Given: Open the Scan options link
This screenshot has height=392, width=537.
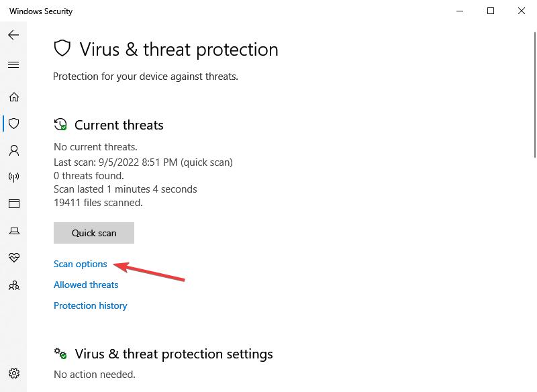Looking at the screenshot, I should 81,264.
